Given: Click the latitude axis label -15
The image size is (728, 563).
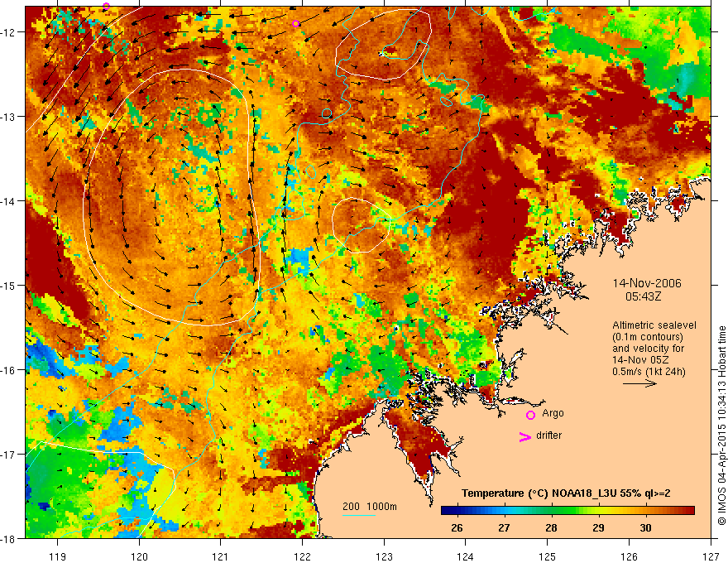Looking at the screenshot, I should pyautogui.click(x=8, y=285).
